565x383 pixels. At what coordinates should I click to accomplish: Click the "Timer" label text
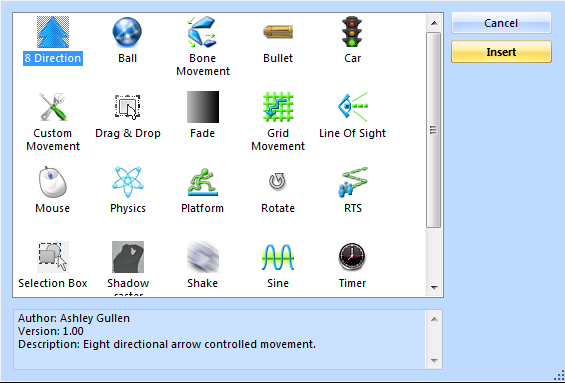[352, 283]
